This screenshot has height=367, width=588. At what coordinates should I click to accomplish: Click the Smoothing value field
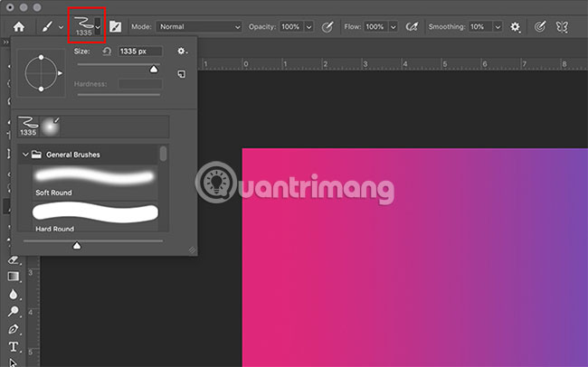coord(480,26)
